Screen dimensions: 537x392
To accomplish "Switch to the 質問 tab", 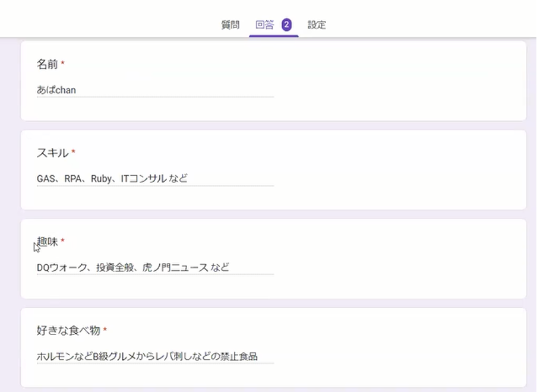I will click(x=230, y=25).
